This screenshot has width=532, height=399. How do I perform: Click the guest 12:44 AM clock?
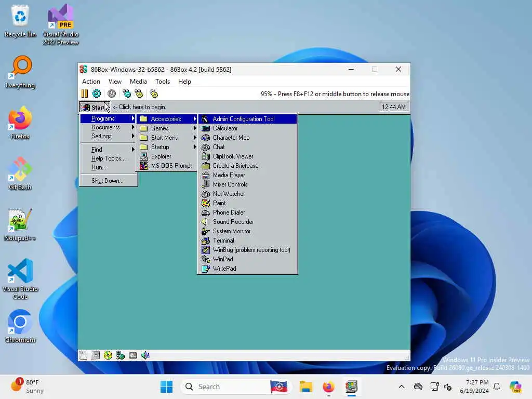click(394, 107)
